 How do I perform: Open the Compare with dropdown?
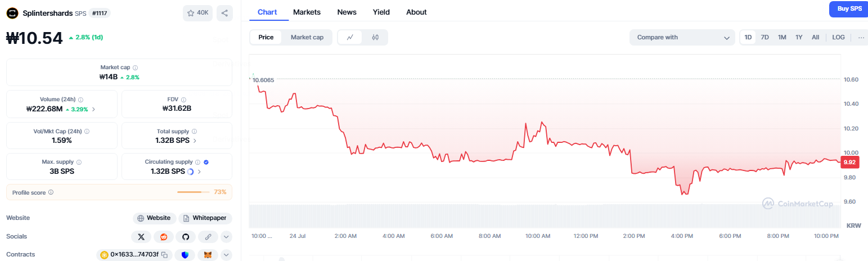pyautogui.click(x=682, y=38)
